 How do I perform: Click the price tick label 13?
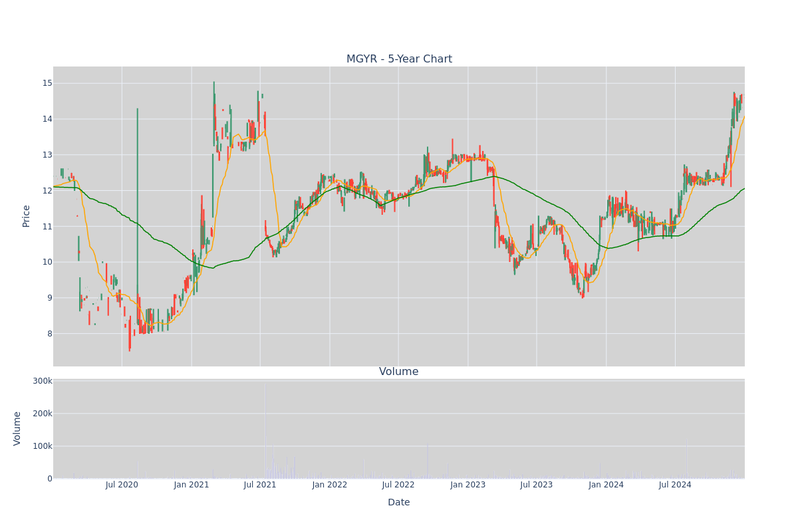(x=47, y=155)
